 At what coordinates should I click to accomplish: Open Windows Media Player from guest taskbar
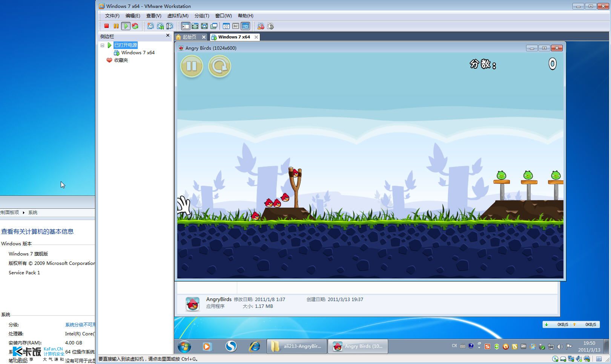[207, 346]
